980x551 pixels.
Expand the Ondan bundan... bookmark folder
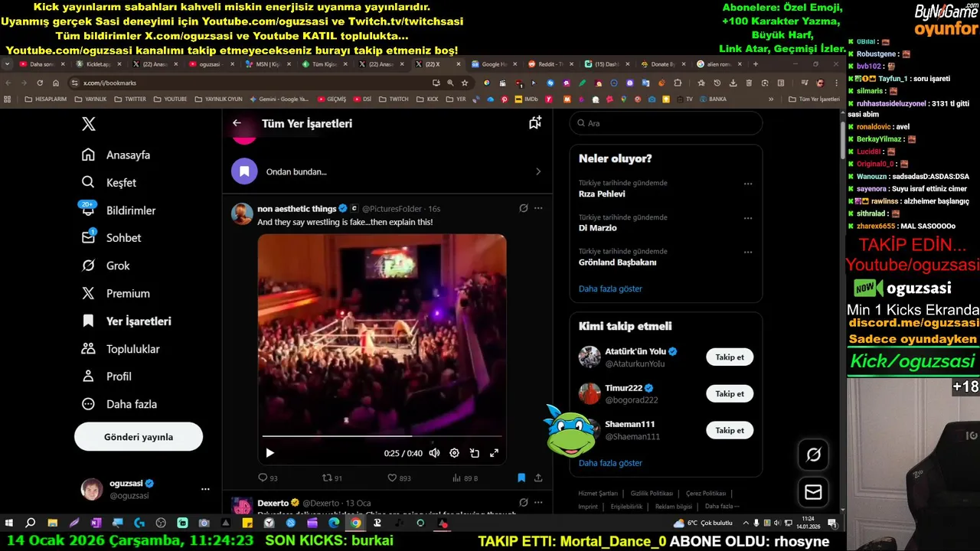coord(387,171)
